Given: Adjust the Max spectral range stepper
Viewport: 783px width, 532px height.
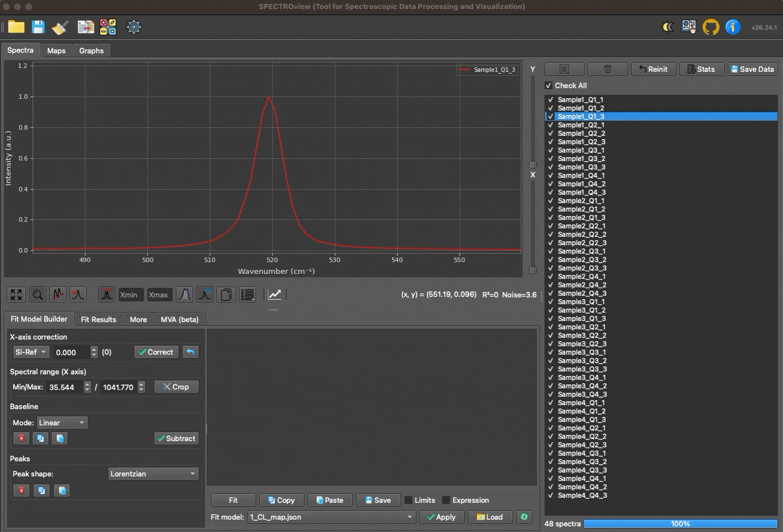Looking at the screenshot, I should coord(142,387).
